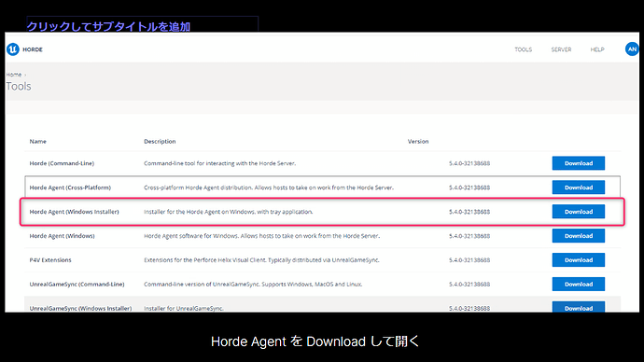Download UnrealGameSync (Windows Installer)
This screenshot has width=644, height=362.
click(579, 307)
